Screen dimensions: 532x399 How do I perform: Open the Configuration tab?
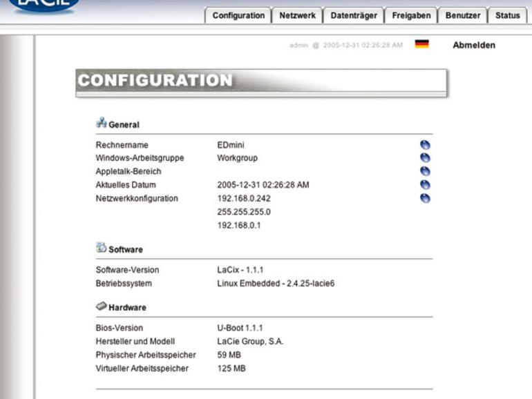coord(238,16)
